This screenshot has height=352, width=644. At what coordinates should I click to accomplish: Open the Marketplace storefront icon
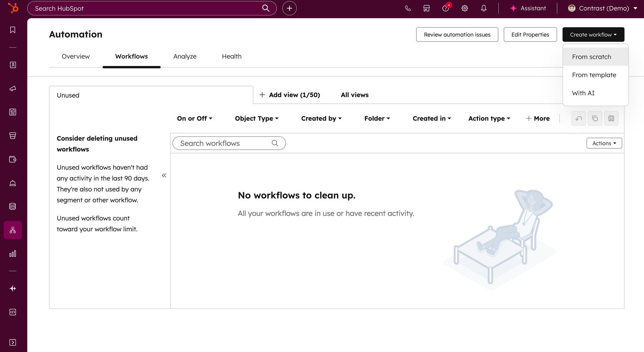[x=426, y=8]
